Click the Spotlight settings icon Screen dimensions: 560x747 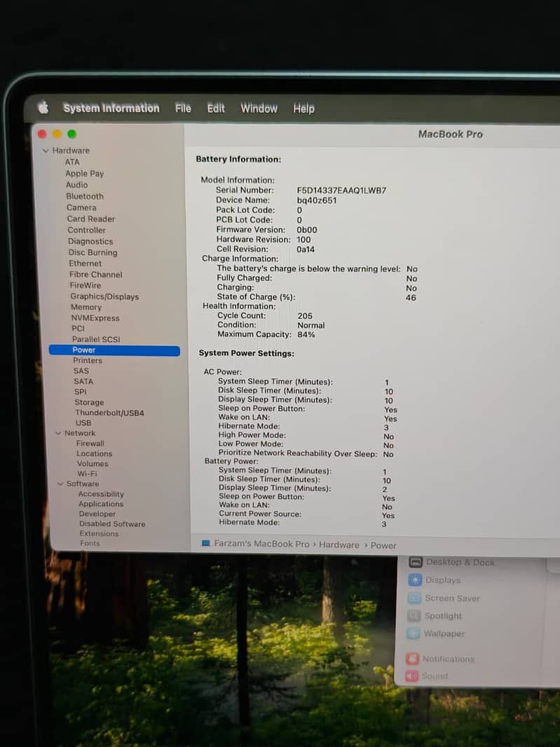[x=414, y=616]
